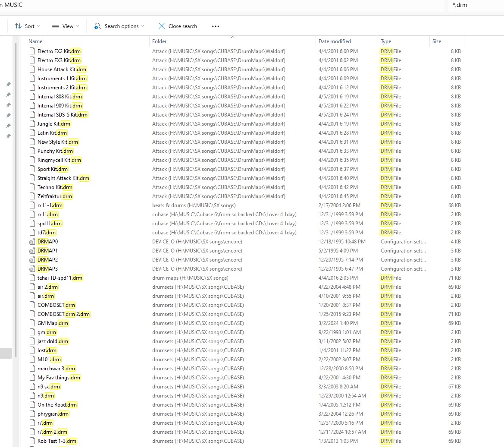This screenshot has width=504, height=448.
Task: Select the file phrygian.drm
Action: pyautogui.click(x=53, y=413)
